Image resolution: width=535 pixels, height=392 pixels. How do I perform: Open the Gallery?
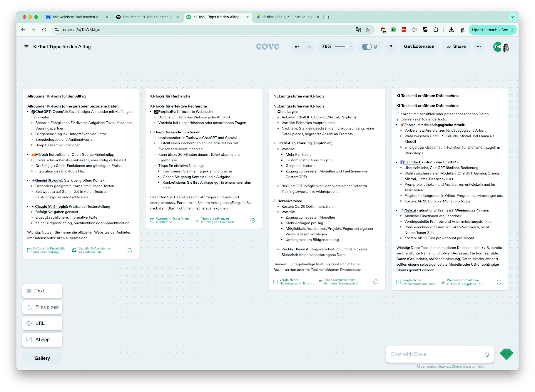pyautogui.click(x=42, y=358)
